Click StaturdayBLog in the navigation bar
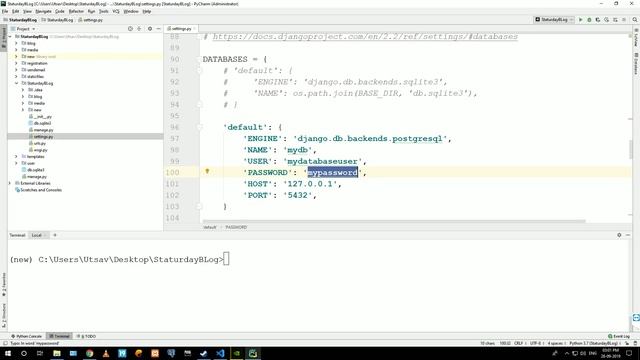This screenshot has height=360, width=640. click(20, 20)
